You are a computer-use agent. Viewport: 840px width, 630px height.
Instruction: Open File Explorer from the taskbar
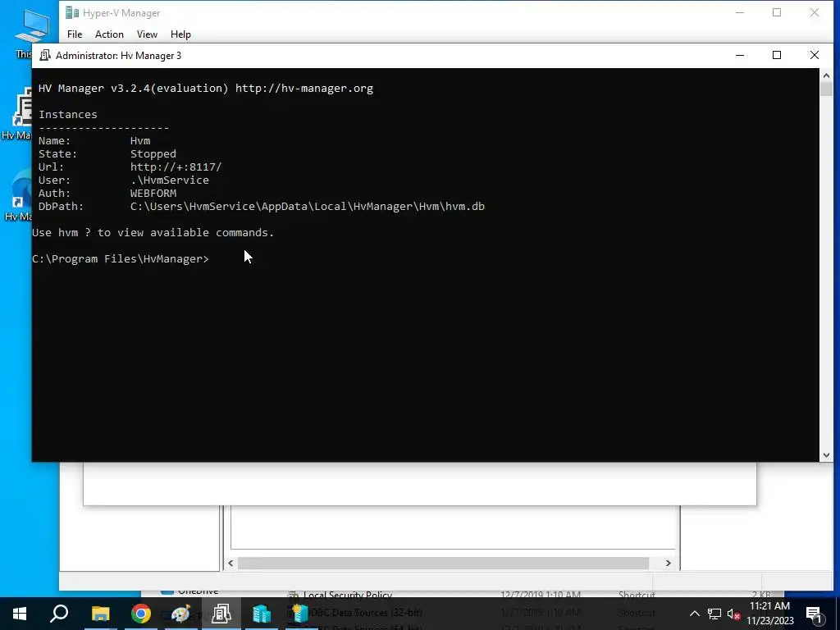[x=100, y=614]
